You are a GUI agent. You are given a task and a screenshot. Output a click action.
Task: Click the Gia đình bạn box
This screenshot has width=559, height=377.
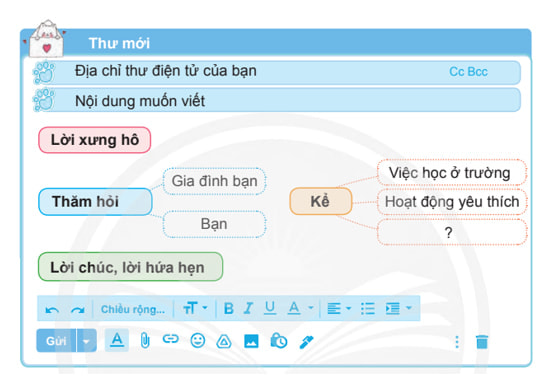point(214,181)
